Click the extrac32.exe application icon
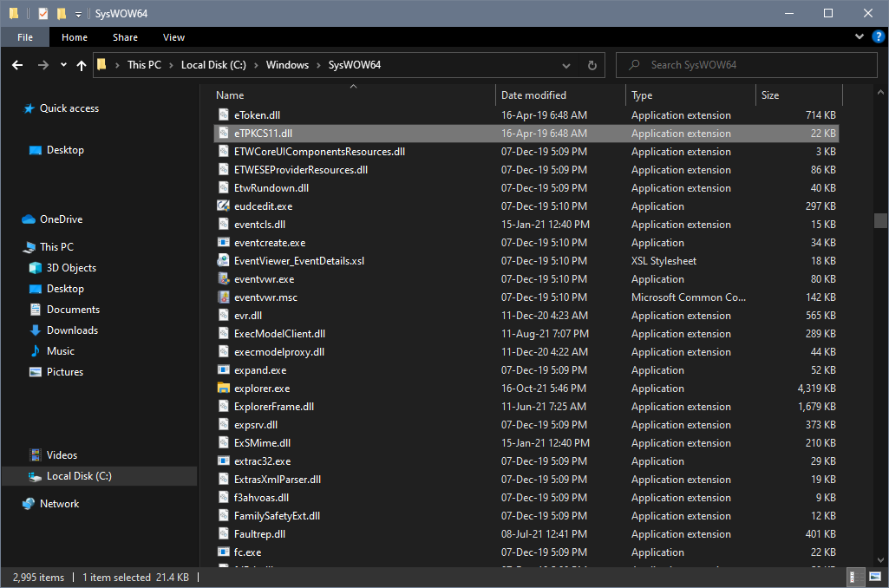889x588 pixels. pyautogui.click(x=224, y=461)
